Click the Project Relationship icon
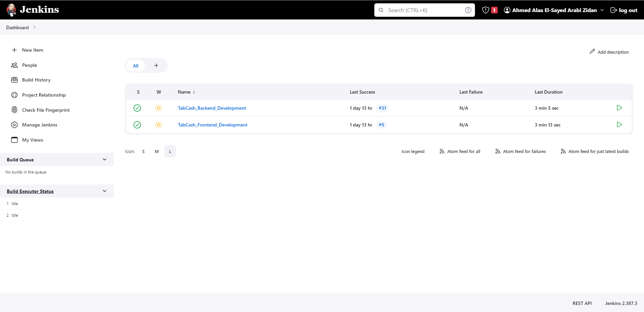This screenshot has height=312, width=644. point(14,95)
